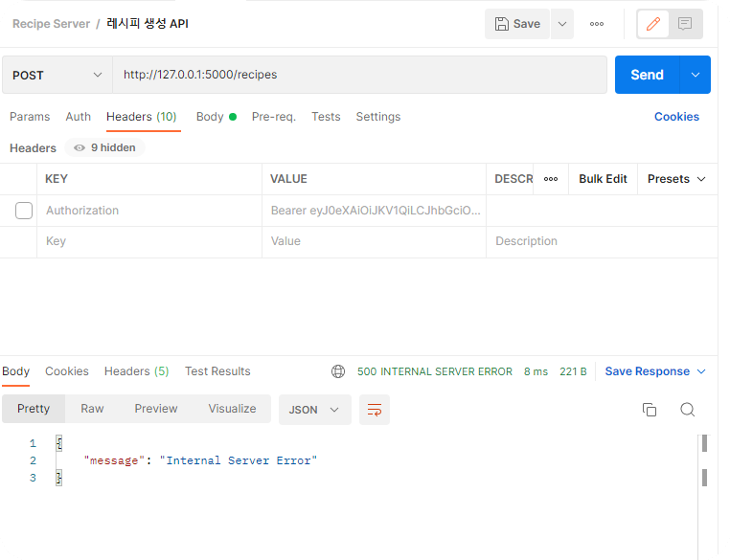Click Bulk Edit
730x560 pixels.
click(x=603, y=179)
